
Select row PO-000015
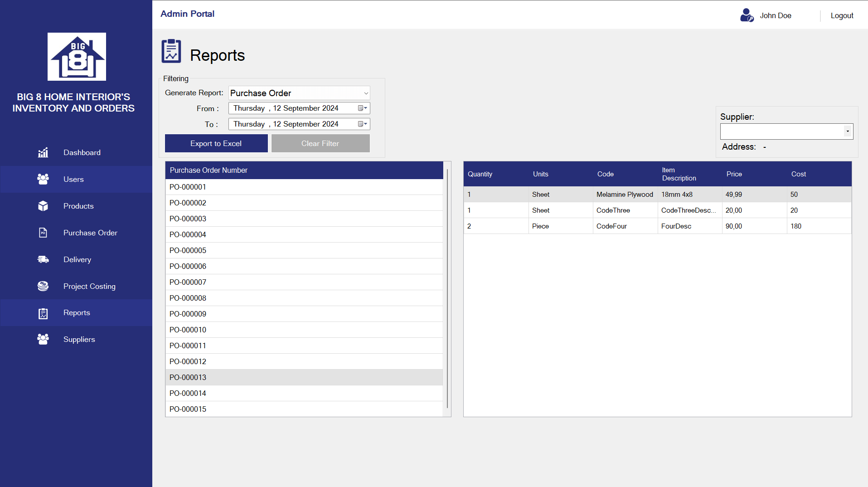point(304,409)
